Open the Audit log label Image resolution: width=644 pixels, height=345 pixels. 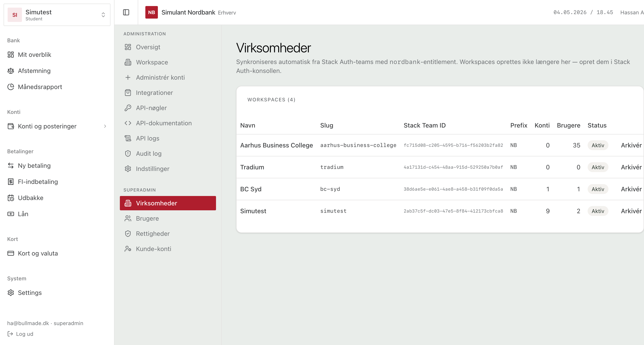(x=149, y=154)
